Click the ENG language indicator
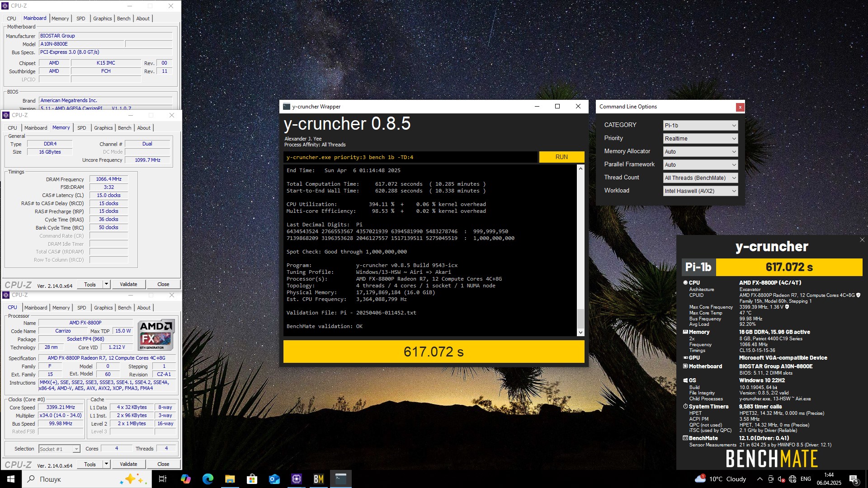 tap(806, 479)
